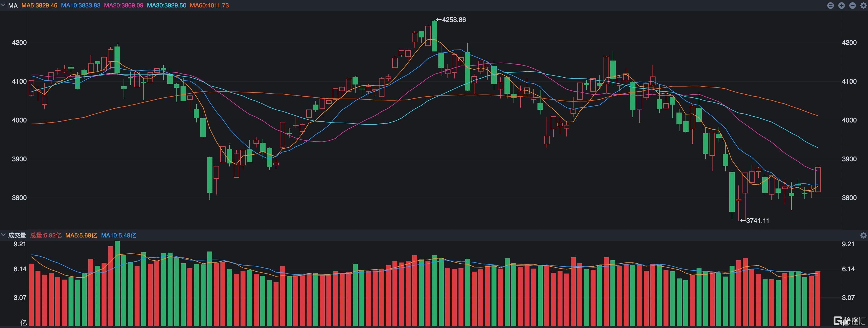This screenshot has width=868, height=328.
Task: Click the 3741.11 low price marker
Action: click(x=754, y=221)
